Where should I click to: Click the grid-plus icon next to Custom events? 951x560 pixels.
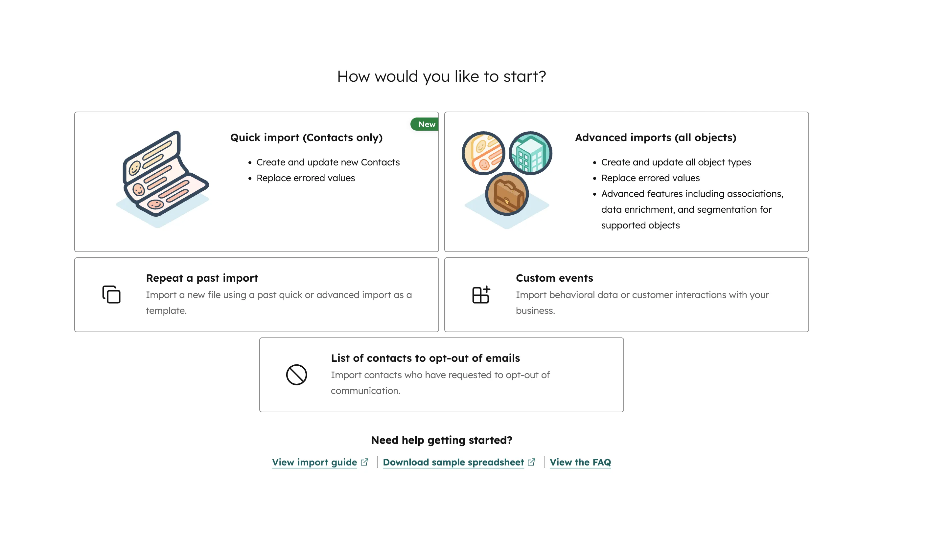click(x=480, y=296)
